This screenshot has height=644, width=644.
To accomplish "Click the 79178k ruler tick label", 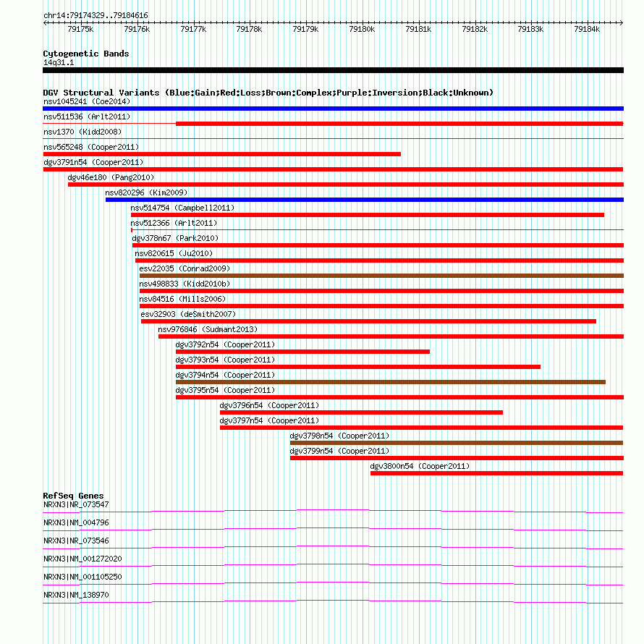I will tap(249, 29).
